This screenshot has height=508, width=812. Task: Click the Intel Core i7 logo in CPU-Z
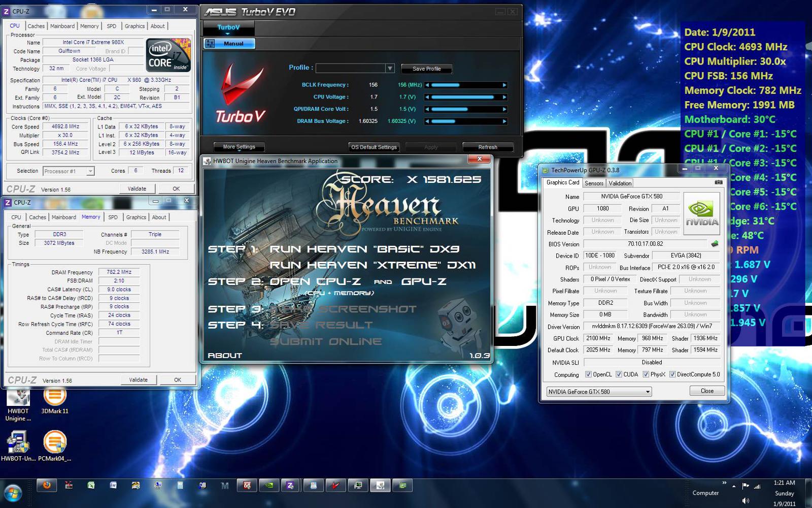pyautogui.click(x=168, y=55)
